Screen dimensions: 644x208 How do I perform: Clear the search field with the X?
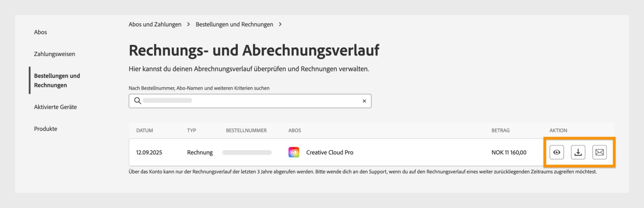(364, 101)
